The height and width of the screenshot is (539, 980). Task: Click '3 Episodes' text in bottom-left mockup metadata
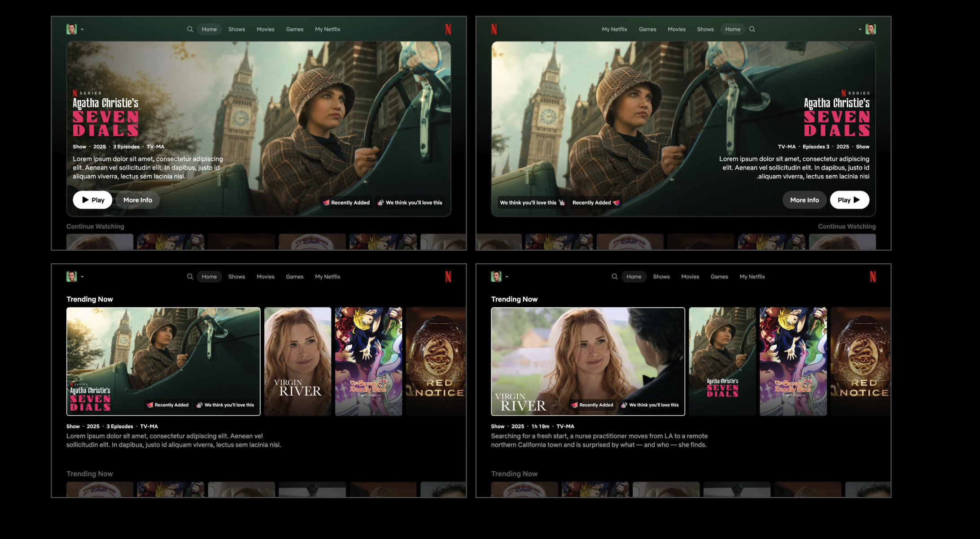119,426
